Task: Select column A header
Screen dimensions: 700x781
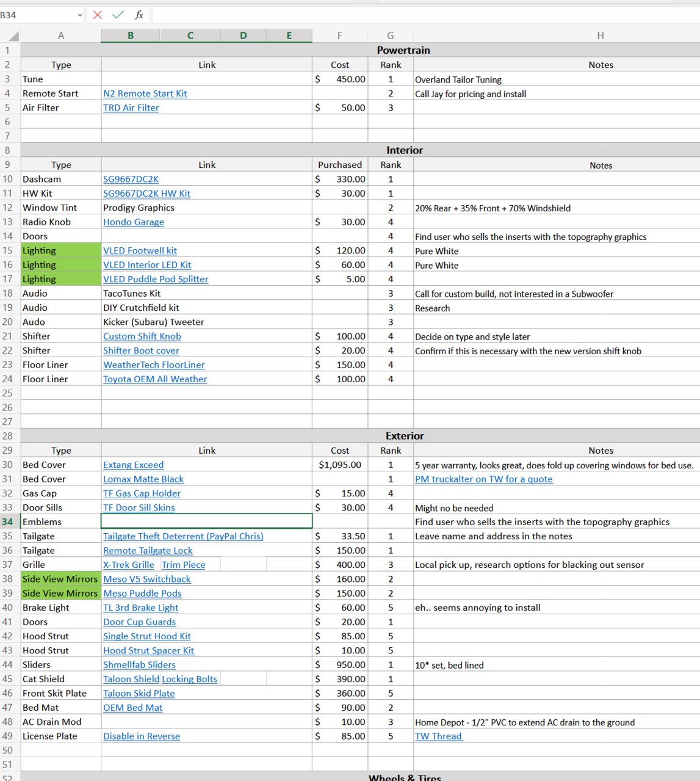Action: coord(61,36)
